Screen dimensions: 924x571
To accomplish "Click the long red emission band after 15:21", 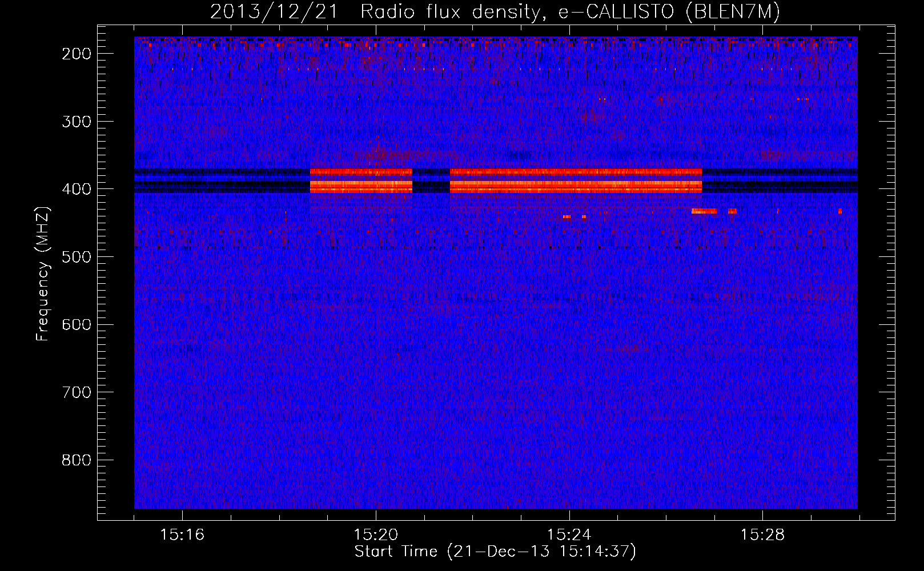I will click(x=576, y=180).
